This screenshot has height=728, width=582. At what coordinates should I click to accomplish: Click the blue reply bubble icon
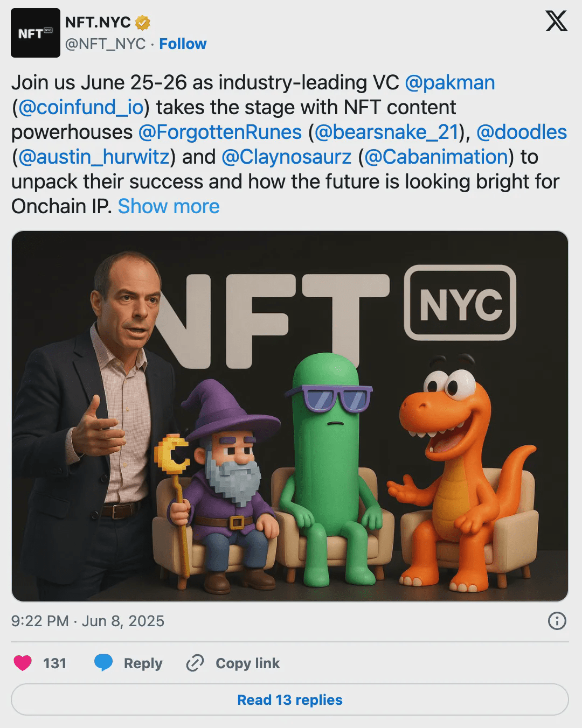tap(103, 663)
